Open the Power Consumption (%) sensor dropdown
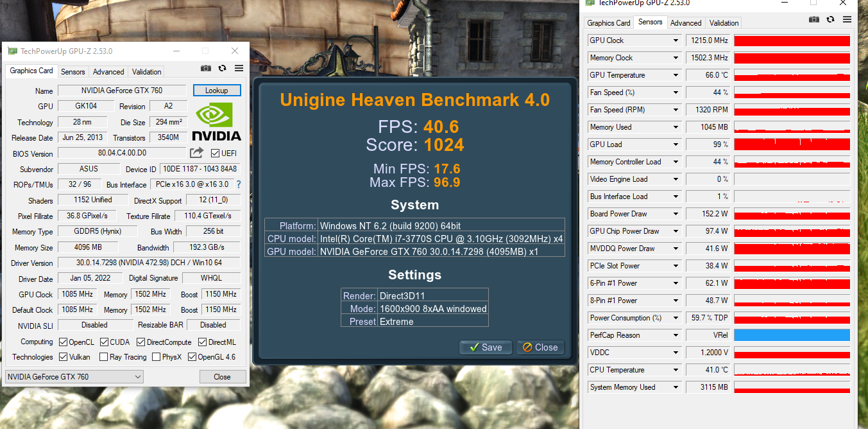The image size is (868, 429). click(x=676, y=318)
